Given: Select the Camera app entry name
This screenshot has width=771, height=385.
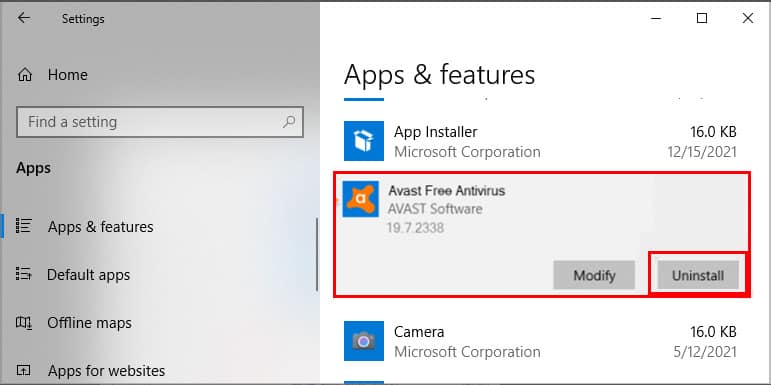Looking at the screenshot, I should (419, 331).
